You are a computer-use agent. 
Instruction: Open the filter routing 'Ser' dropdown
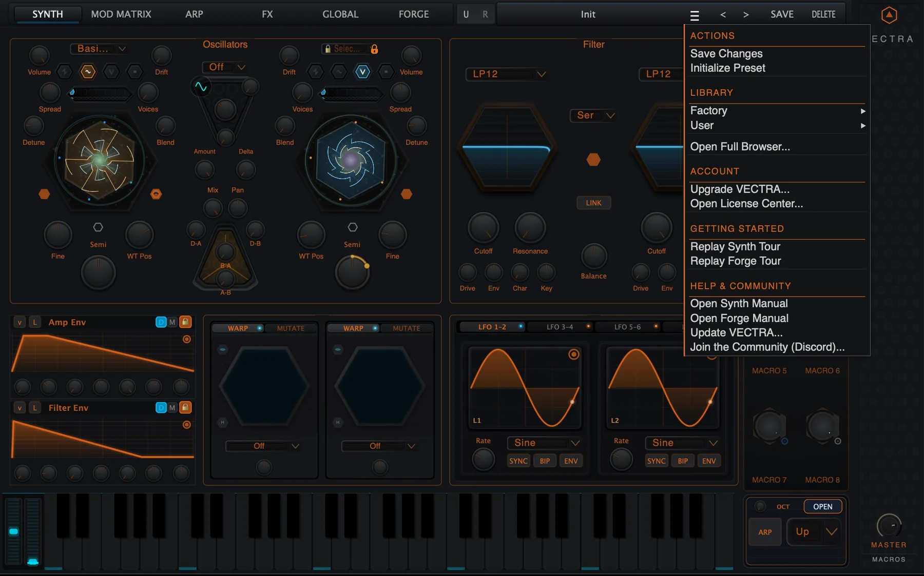click(x=593, y=115)
